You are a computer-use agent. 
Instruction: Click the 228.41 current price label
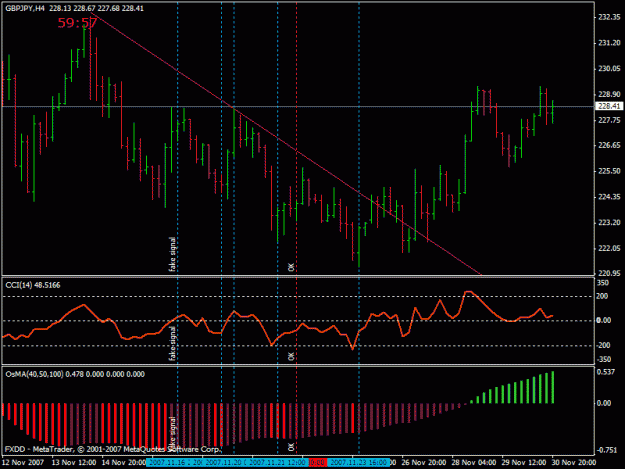pos(609,106)
